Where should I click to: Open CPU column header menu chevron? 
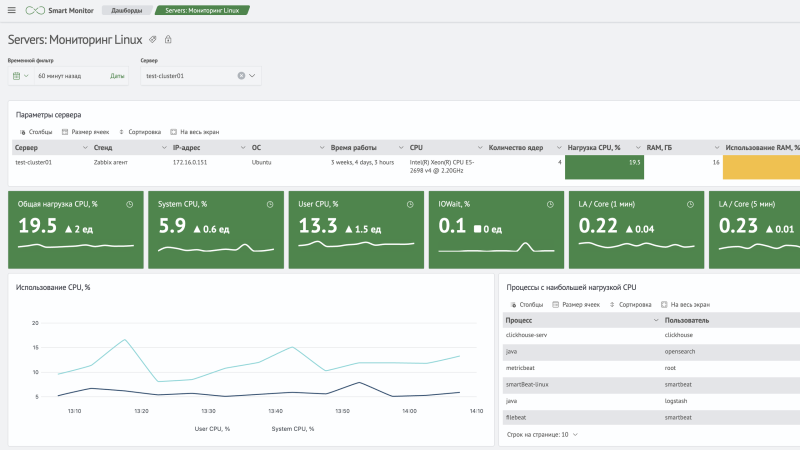(480, 147)
